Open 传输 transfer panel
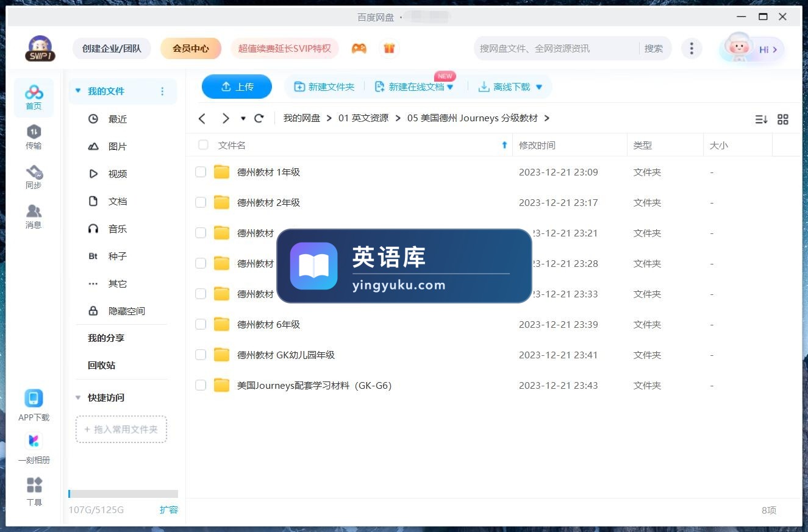The image size is (808, 532). tap(34, 137)
